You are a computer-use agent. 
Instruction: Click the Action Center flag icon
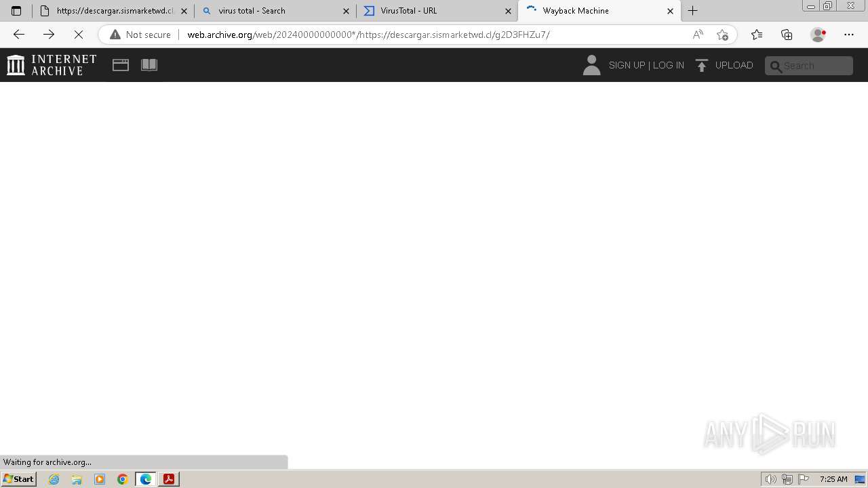[x=804, y=479]
